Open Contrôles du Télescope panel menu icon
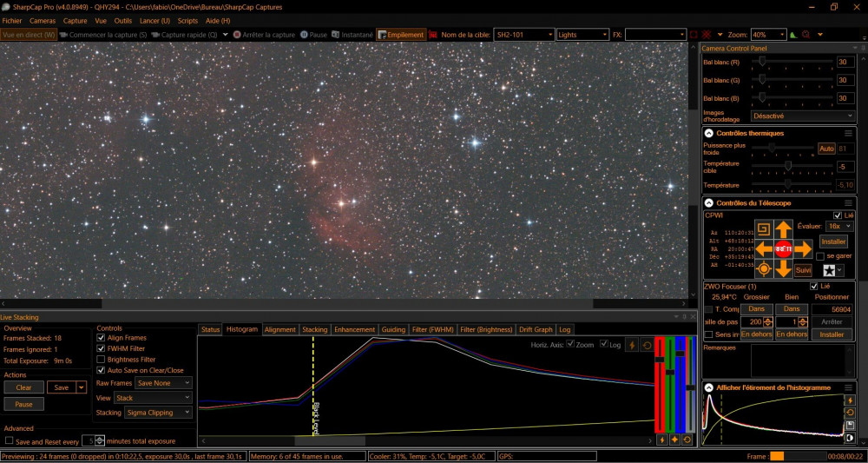 tap(848, 203)
